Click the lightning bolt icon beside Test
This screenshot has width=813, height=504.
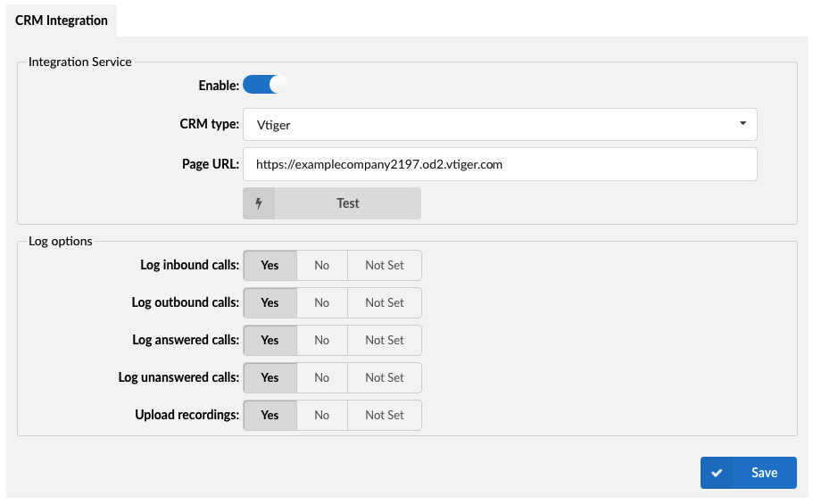click(259, 203)
